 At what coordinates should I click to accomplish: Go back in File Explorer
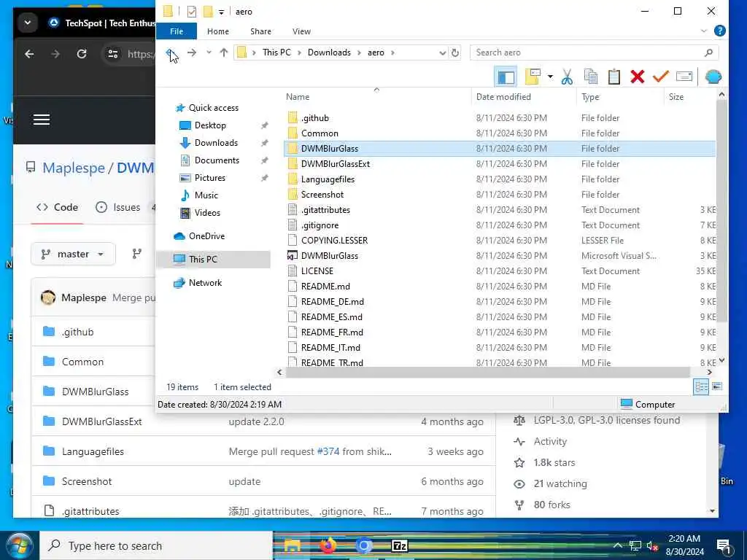click(169, 52)
